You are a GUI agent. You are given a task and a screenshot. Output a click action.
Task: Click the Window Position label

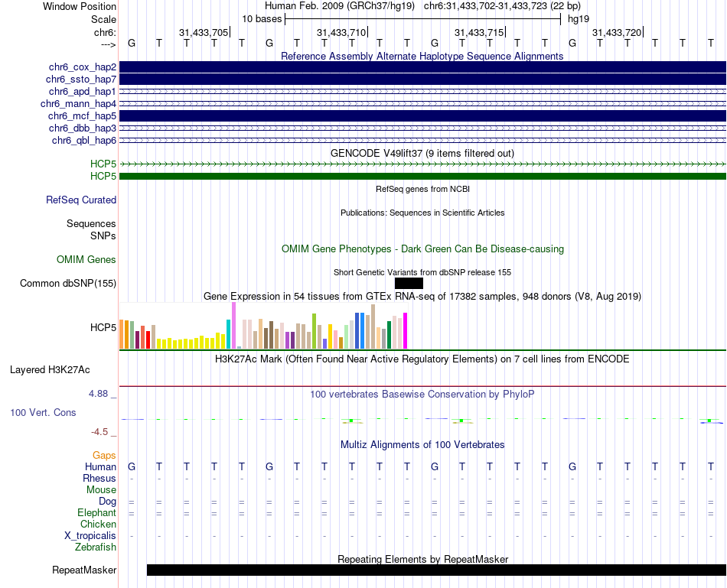[x=80, y=6]
